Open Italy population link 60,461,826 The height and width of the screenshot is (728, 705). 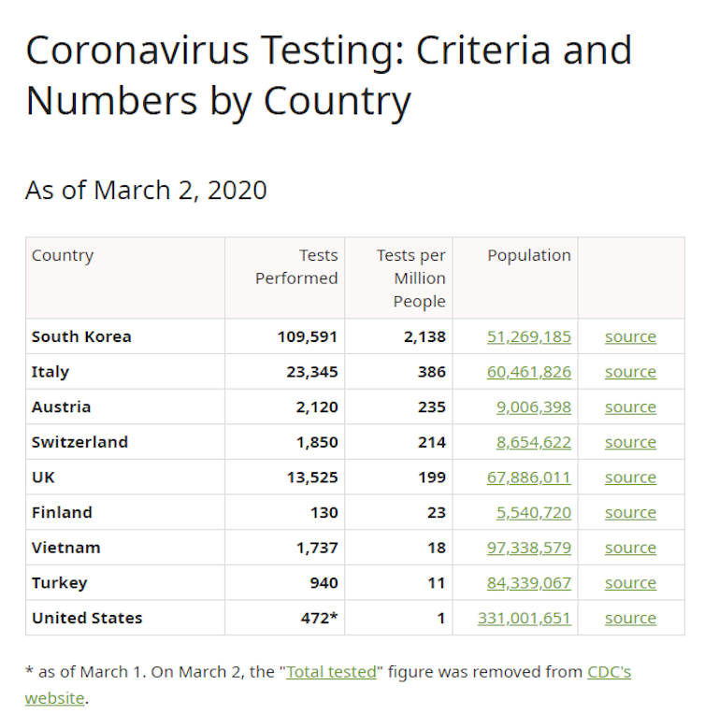point(528,372)
